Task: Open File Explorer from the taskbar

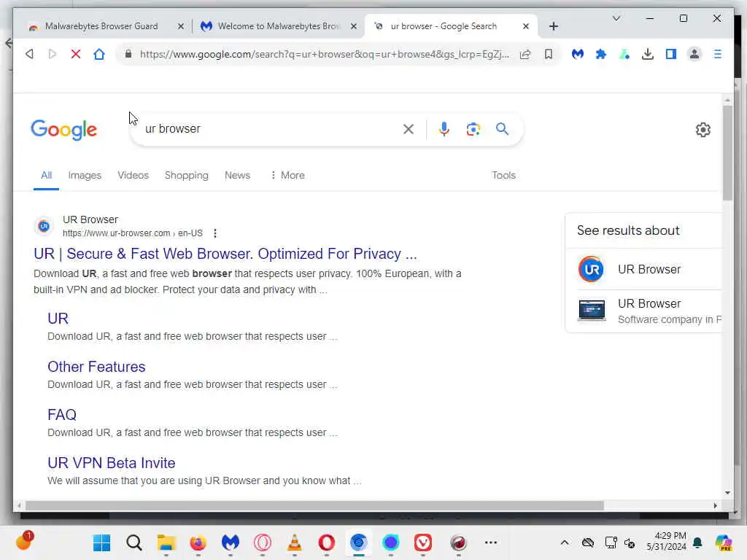Action: [166, 542]
